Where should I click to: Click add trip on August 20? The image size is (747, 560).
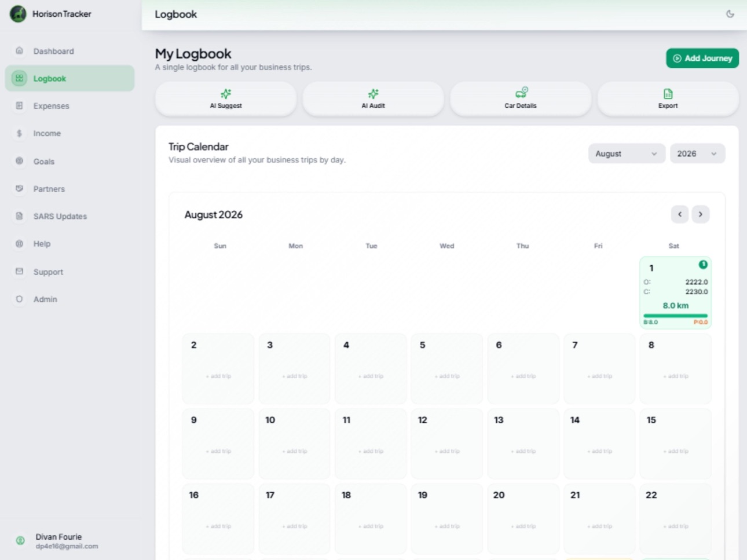click(x=523, y=526)
